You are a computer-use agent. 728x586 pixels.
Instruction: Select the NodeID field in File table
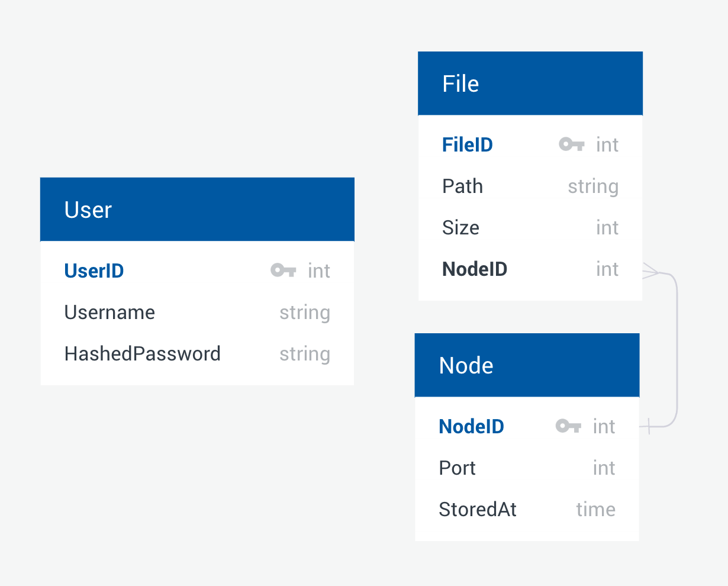474,269
